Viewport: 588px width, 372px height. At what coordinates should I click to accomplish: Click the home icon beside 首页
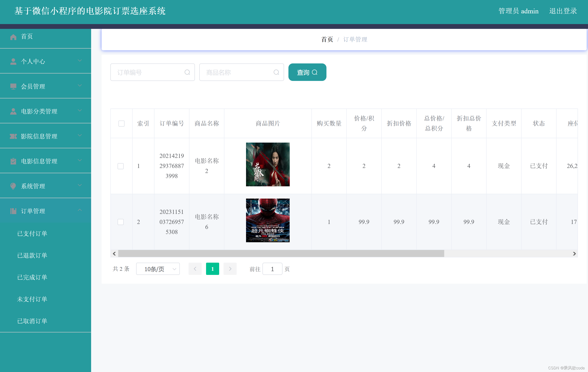point(13,37)
